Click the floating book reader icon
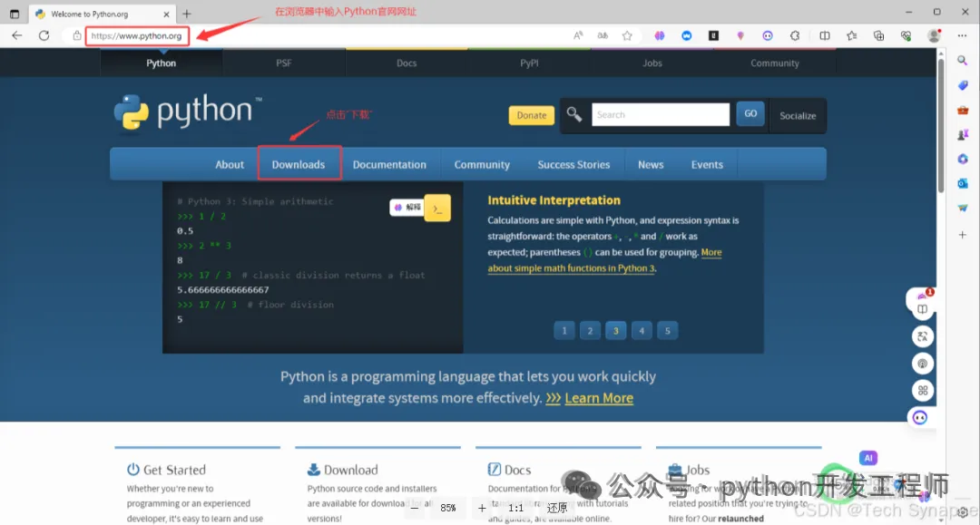The height and width of the screenshot is (525, 980). (922, 308)
